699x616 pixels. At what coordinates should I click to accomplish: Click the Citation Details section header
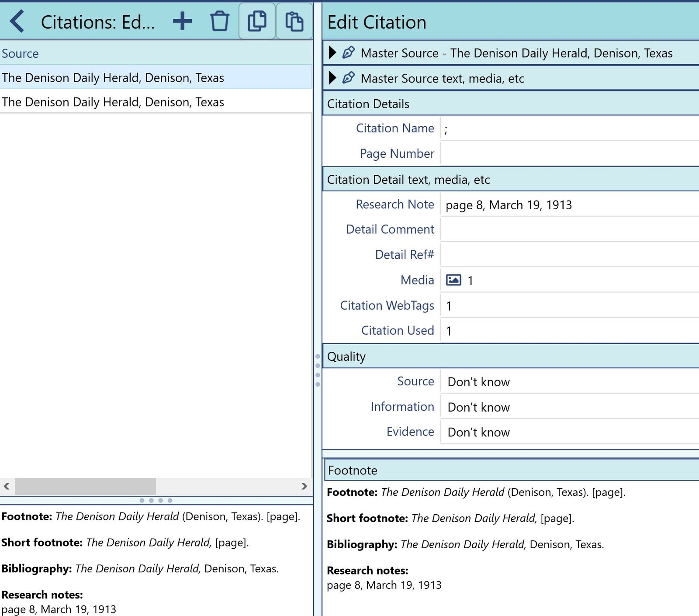[x=511, y=104]
